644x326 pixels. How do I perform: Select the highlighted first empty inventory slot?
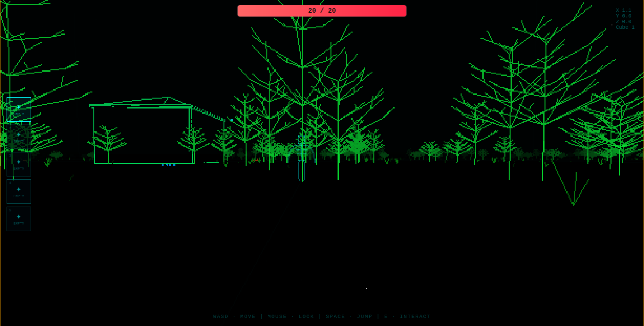tap(19, 109)
